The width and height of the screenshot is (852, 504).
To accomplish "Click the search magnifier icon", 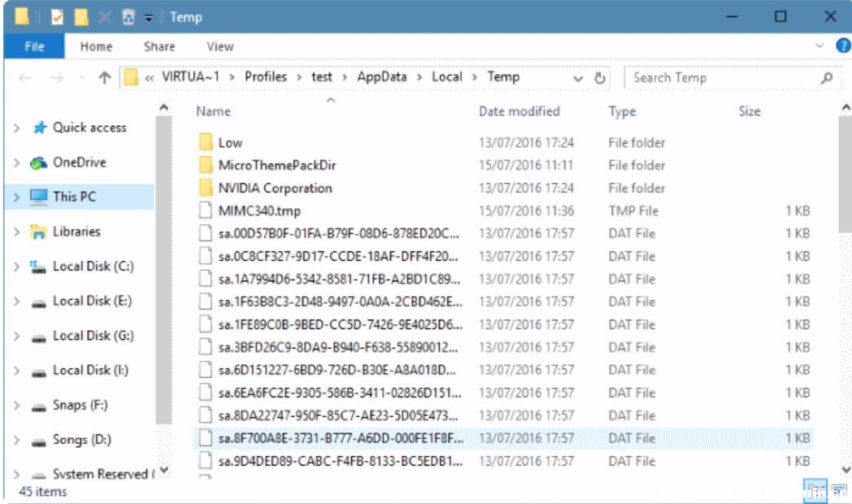I will [827, 78].
